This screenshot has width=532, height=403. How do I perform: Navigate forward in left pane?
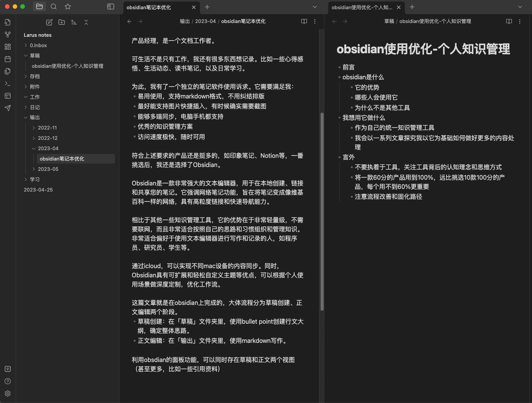tap(140, 21)
